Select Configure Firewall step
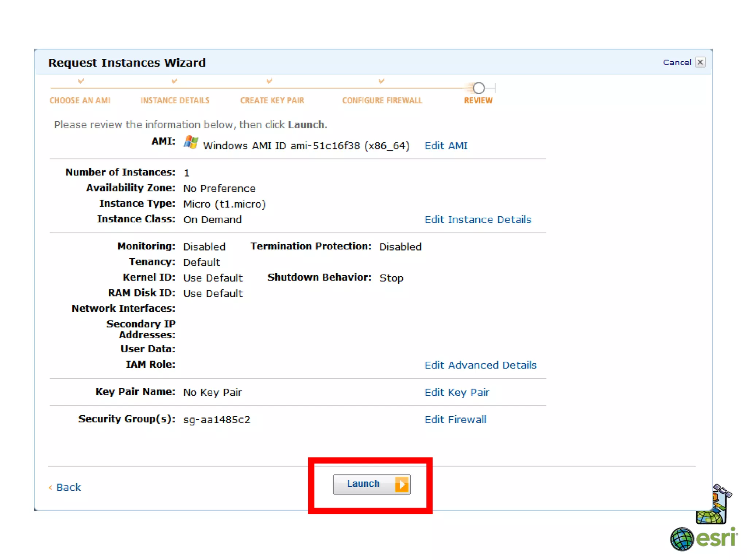The height and width of the screenshot is (560, 747). click(382, 100)
